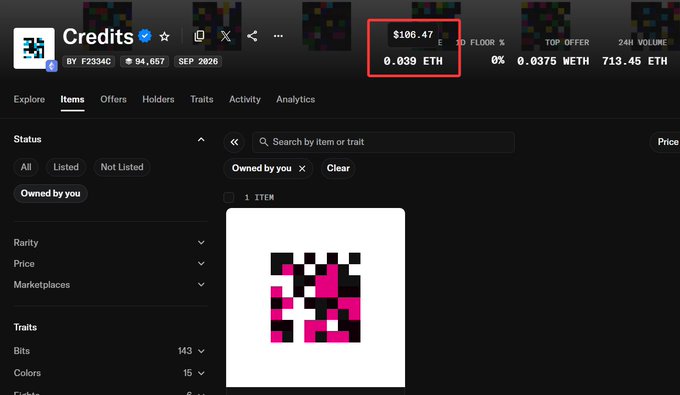Image resolution: width=680 pixels, height=395 pixels.
Task: Open the share icon menu
Action: (x=252, y=36)
